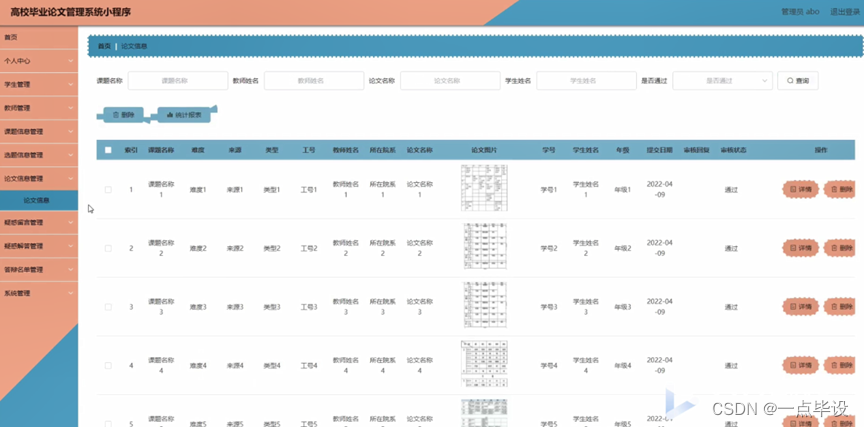Focus the 课题名称 search input

pos(177,80)
